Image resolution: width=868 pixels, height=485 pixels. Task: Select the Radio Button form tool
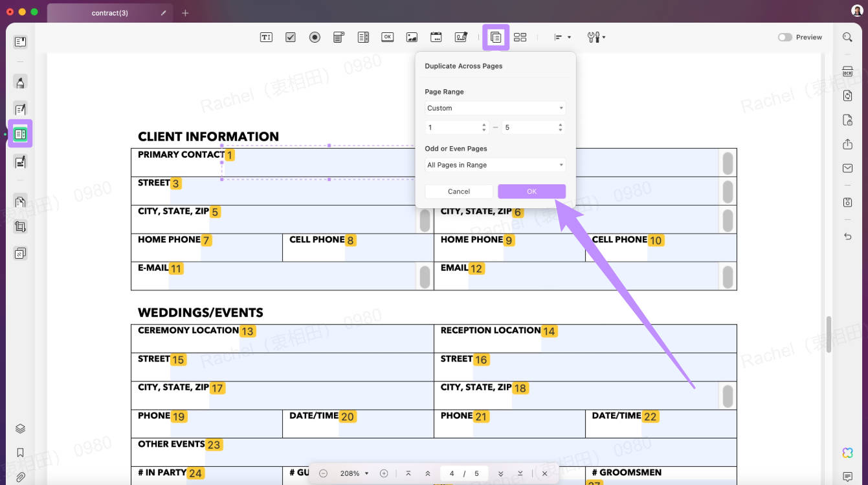315,38
